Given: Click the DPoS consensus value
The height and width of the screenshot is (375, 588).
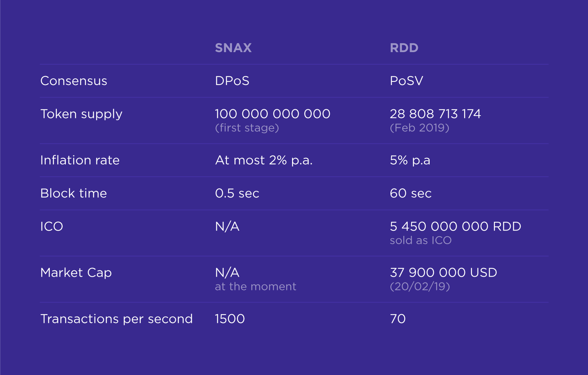Looking at the screenshot, I should [232, 81].
